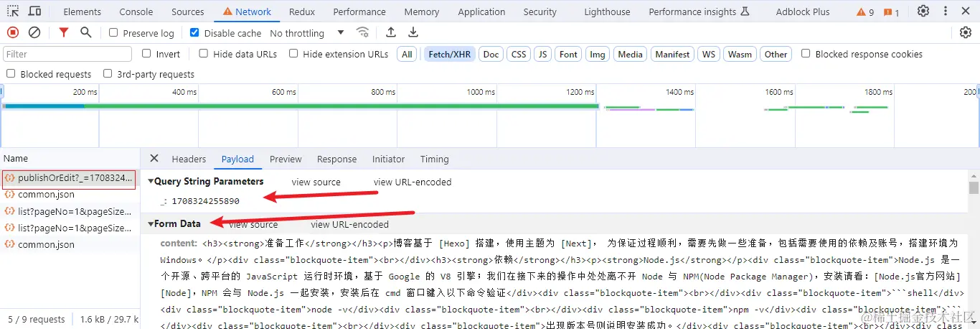Open the Console tab

(x=136, y=11)
